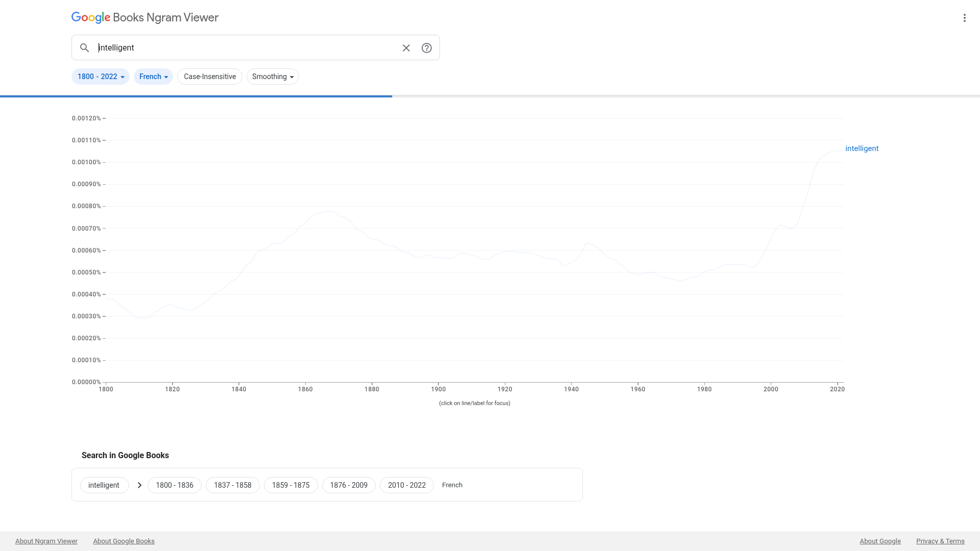Click the chevron arrow next to intelligent chip

pyautogui.click(x=139, y=485)
